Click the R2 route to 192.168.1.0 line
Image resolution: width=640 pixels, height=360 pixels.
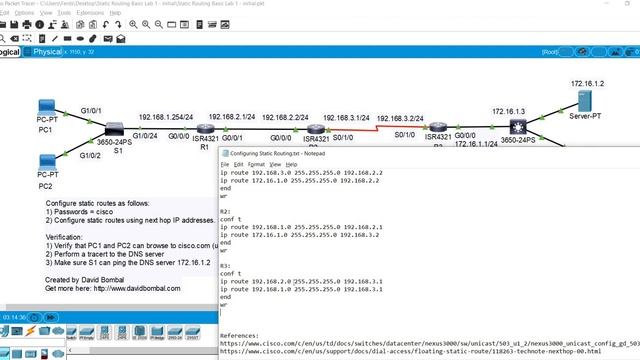(x=301, y=227)
